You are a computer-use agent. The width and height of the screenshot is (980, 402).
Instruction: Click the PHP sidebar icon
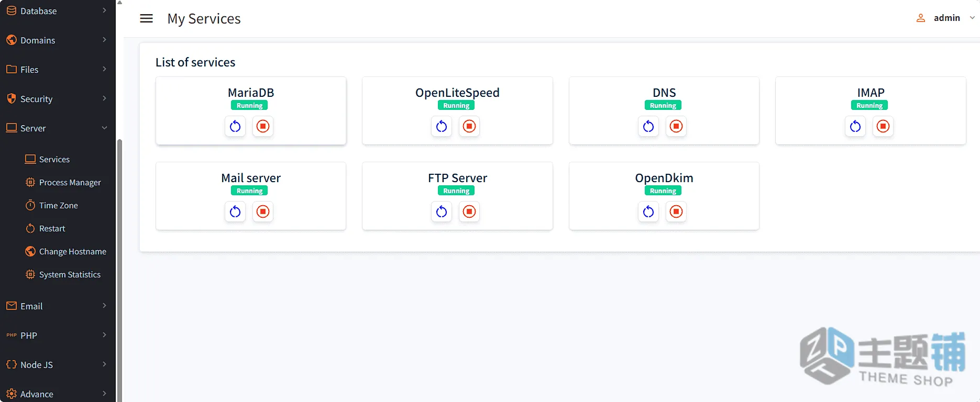click(11, 336)
